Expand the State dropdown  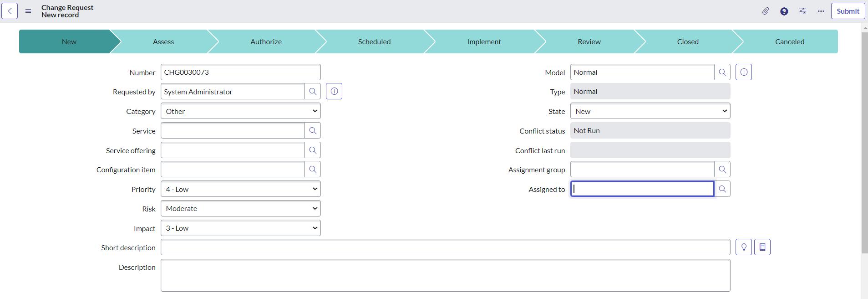tap(650, 111)
